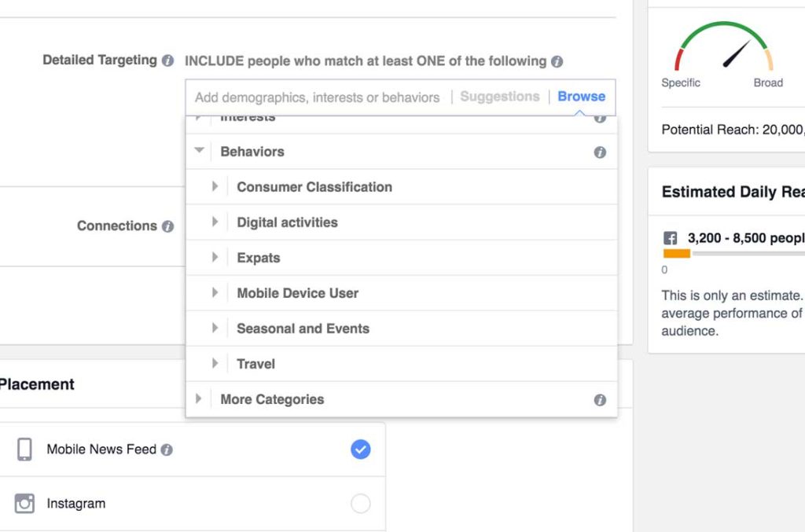Viewport: 805px width, 532px height.
Task: Click the Instagram camera icon
Action: coord(24,503)
